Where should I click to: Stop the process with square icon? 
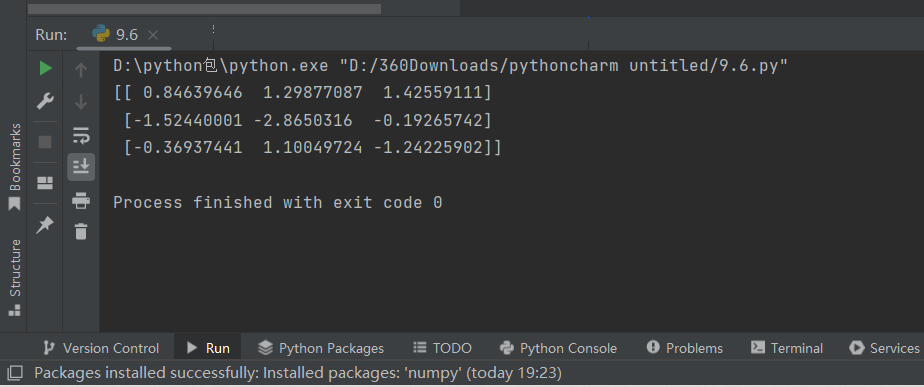[45, 142]
